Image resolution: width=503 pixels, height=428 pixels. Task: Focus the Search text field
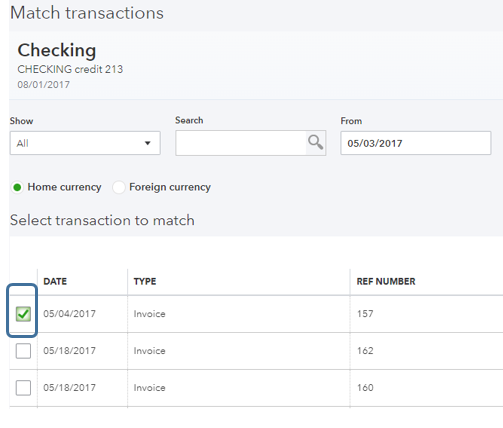[241, 143]
